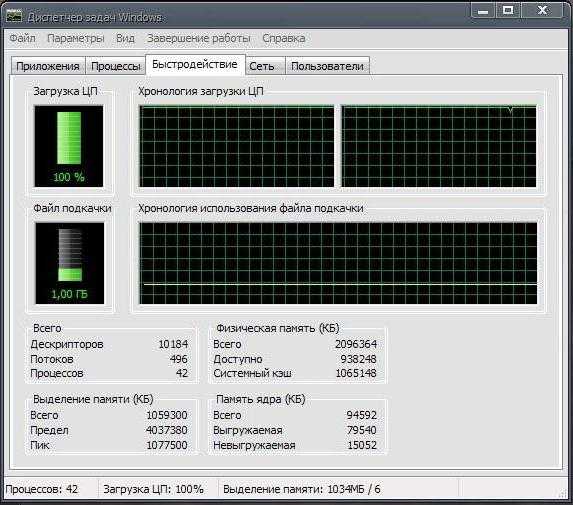The height and width of the screenshot is (505, 573).
Task: Open the Параметры menu
Action: pos(76,38)
